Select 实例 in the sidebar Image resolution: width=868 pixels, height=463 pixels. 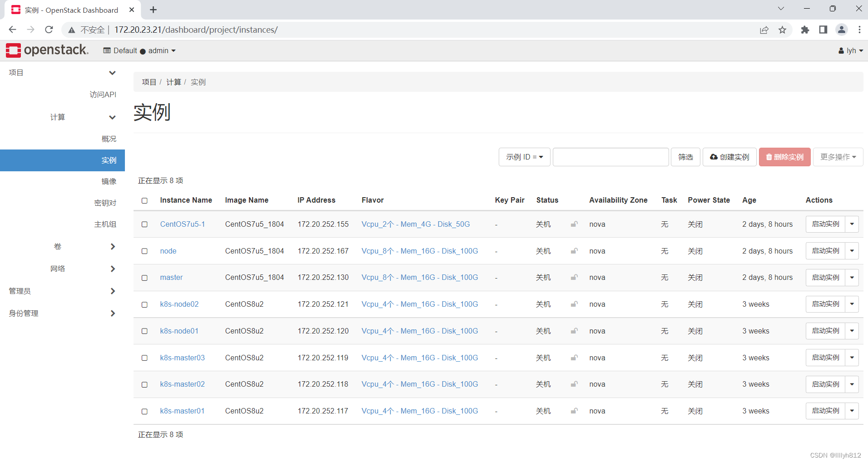point(62,160)
